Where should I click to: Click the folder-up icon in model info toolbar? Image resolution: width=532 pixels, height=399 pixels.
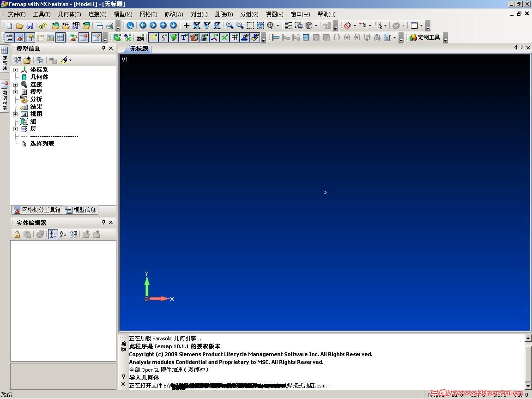point(27,60)
